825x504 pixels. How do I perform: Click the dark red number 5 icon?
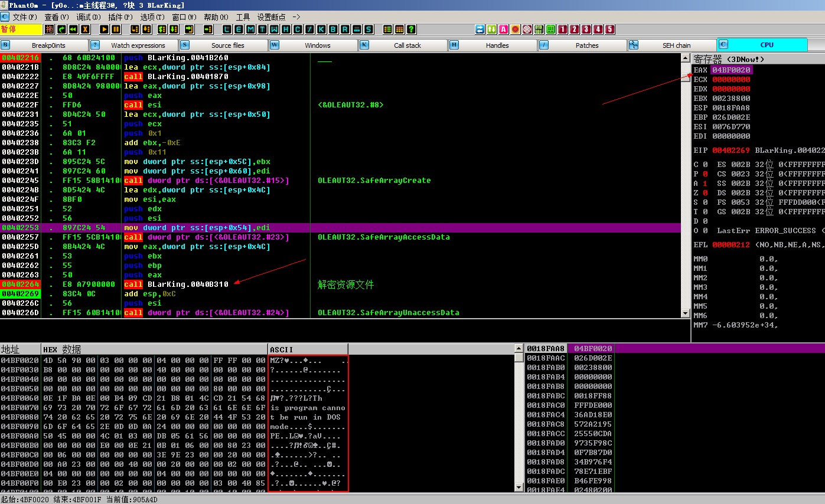(x=609, y=30)
